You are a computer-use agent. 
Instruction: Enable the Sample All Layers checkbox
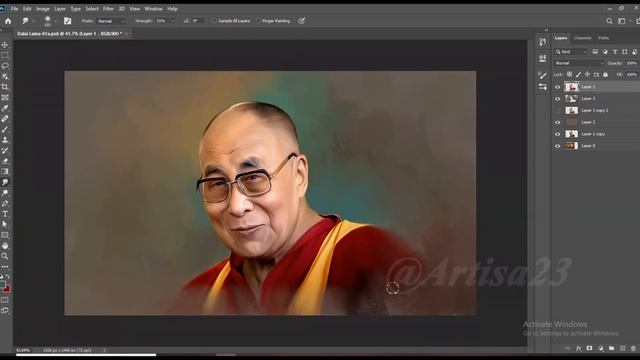214,21
